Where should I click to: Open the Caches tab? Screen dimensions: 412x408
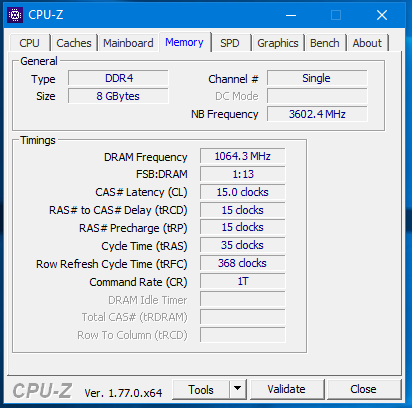74,43
